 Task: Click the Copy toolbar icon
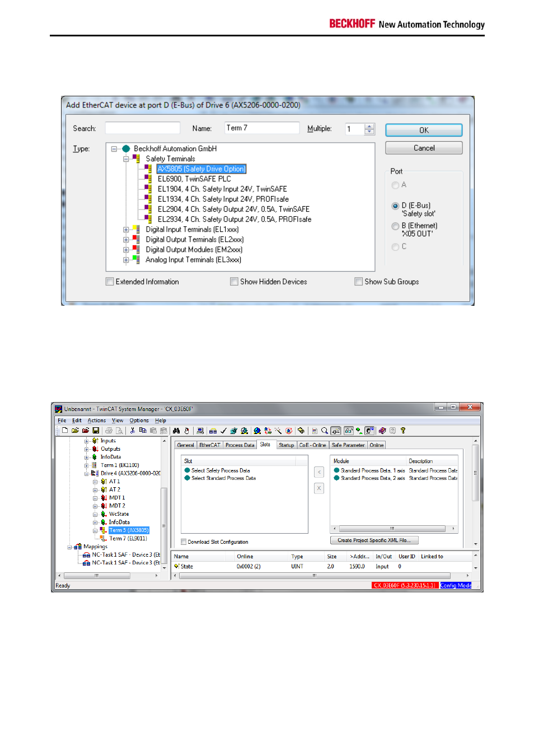click(x=143, y=431)
